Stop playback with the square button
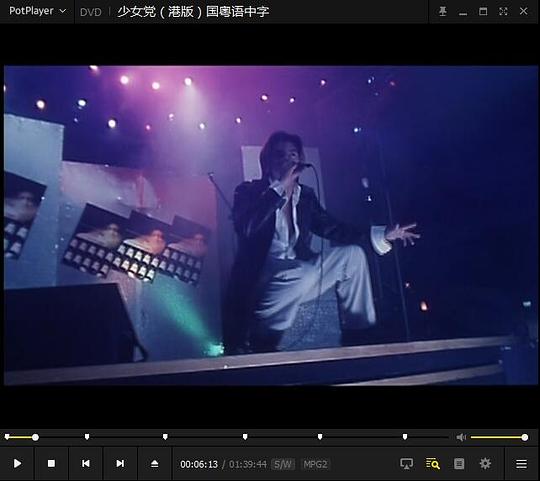Viewport: 540px width, 481px height. click(51, 463)
